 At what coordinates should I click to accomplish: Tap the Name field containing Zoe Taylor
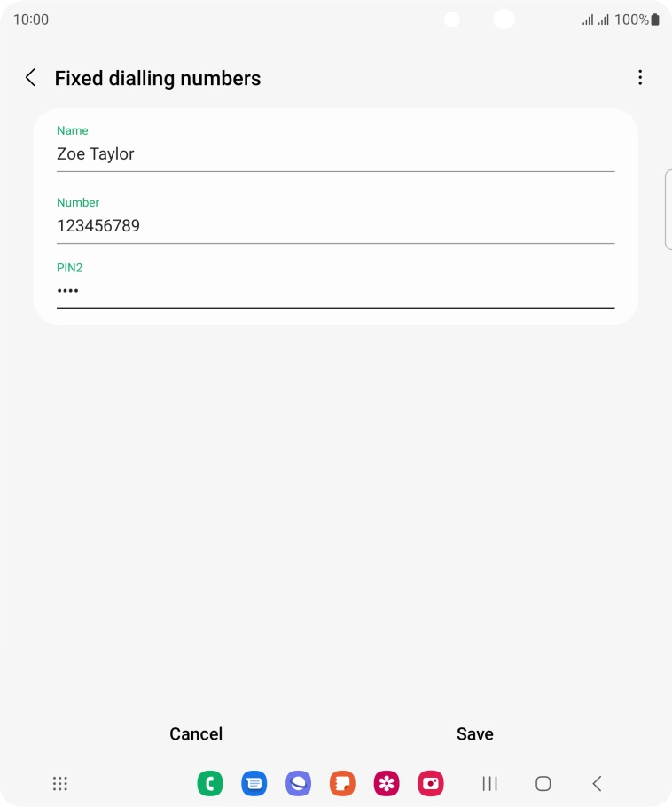click(x=335, y=154)
